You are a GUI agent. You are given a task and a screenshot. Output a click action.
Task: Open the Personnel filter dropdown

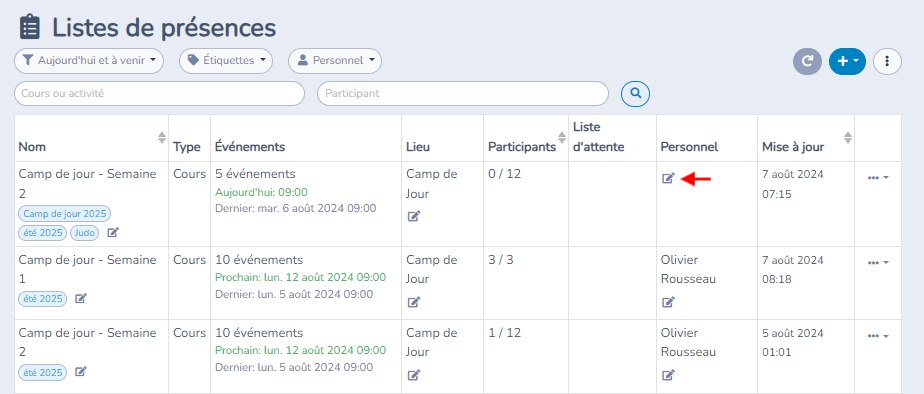tap(335, 61)
